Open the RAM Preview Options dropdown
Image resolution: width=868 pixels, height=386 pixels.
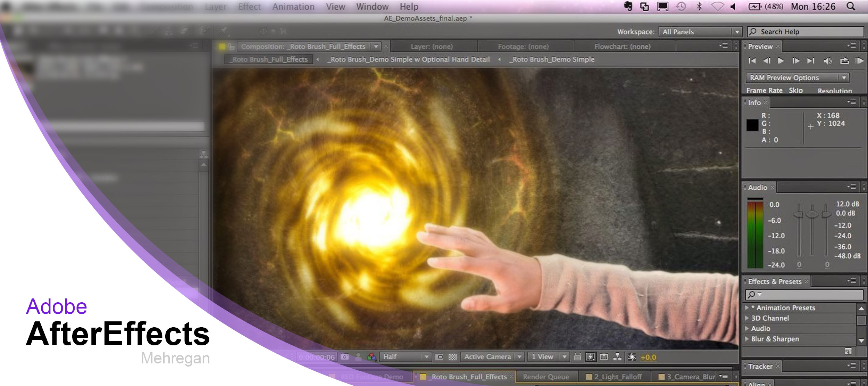tap(844, 77)
